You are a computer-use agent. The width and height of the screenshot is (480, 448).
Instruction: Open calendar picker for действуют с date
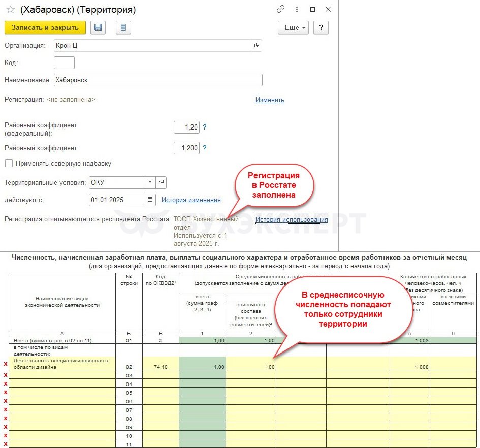coord(150,200)
